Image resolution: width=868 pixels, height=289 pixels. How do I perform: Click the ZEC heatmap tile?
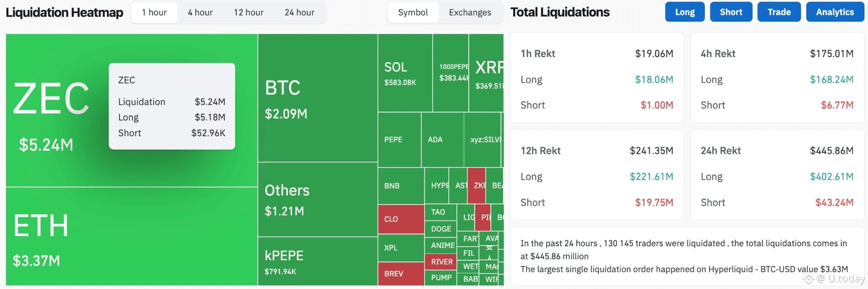click(55, 111)
